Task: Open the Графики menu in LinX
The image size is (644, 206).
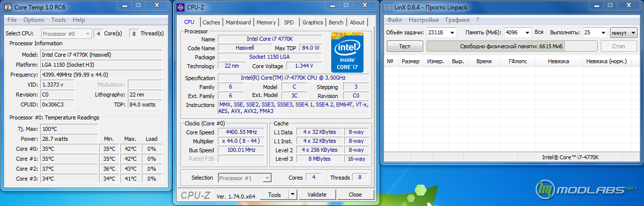Action: [x=457, y=20]
